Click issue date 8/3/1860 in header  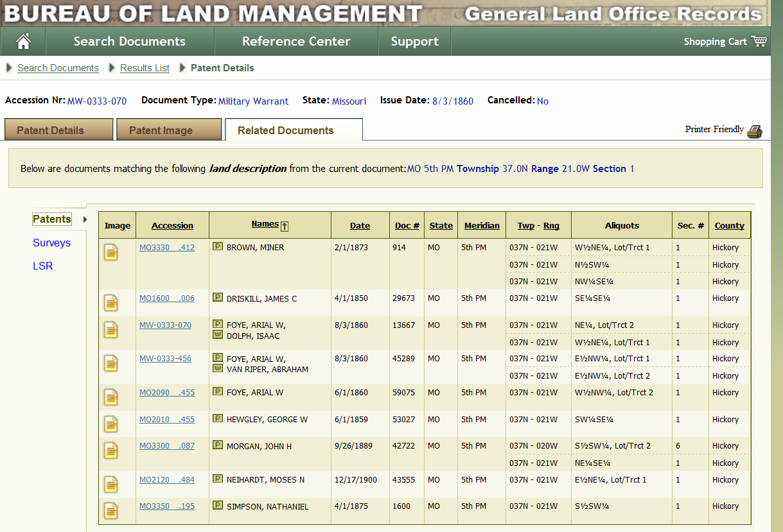pyautogui.click(x=453, y=101)
